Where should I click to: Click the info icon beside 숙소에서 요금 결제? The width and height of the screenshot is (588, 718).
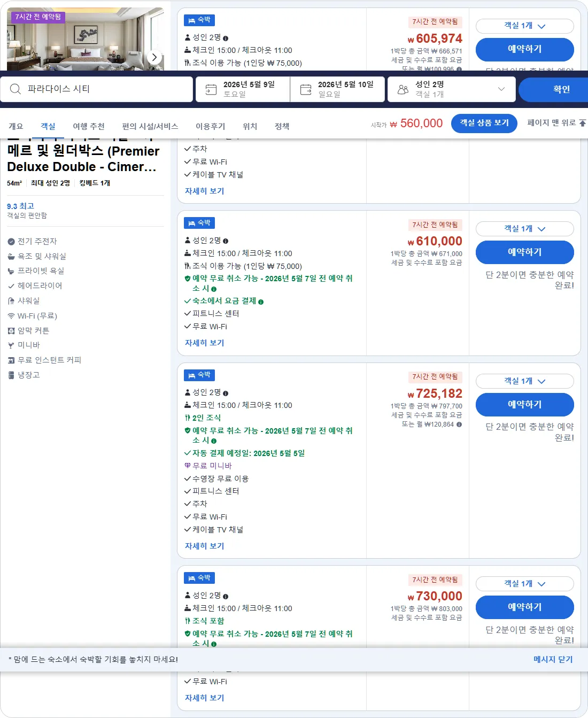[261, 302]
